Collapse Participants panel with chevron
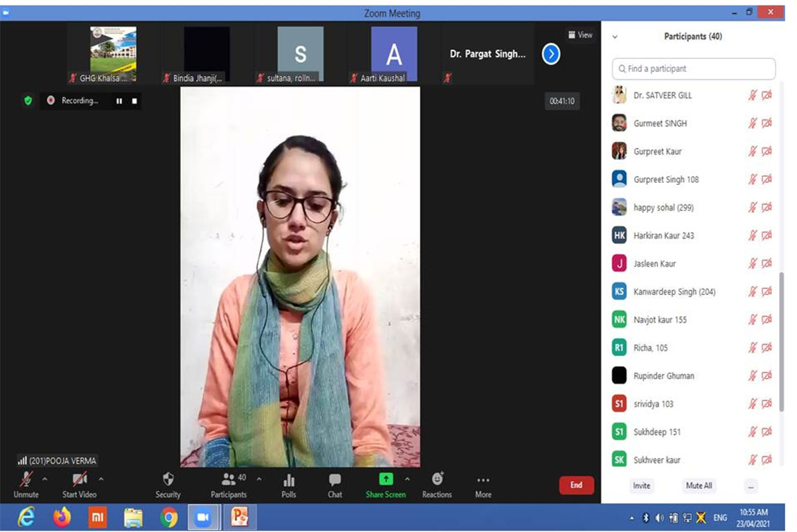This screenshot has width=797, height=532. pos(615,37)
